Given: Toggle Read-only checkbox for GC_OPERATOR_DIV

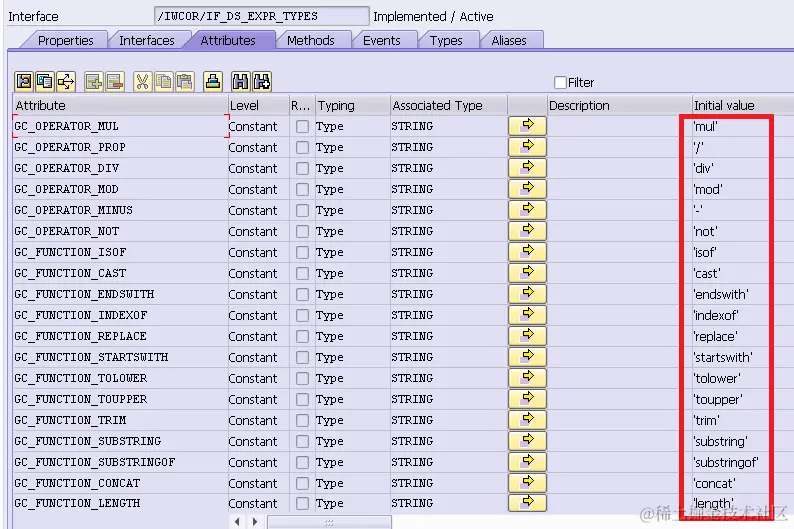Looking at the screenshot, I should pos(302,168).
